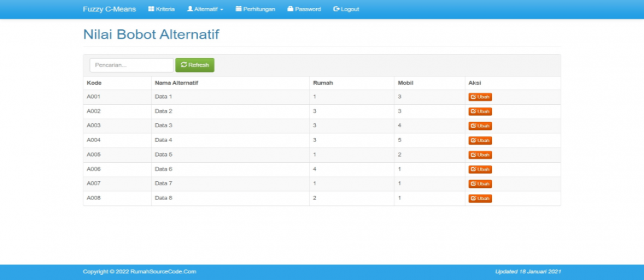Open the Fuzzy C-Means brand link
Screen dimensions: 644x280
tap(109, 9)
